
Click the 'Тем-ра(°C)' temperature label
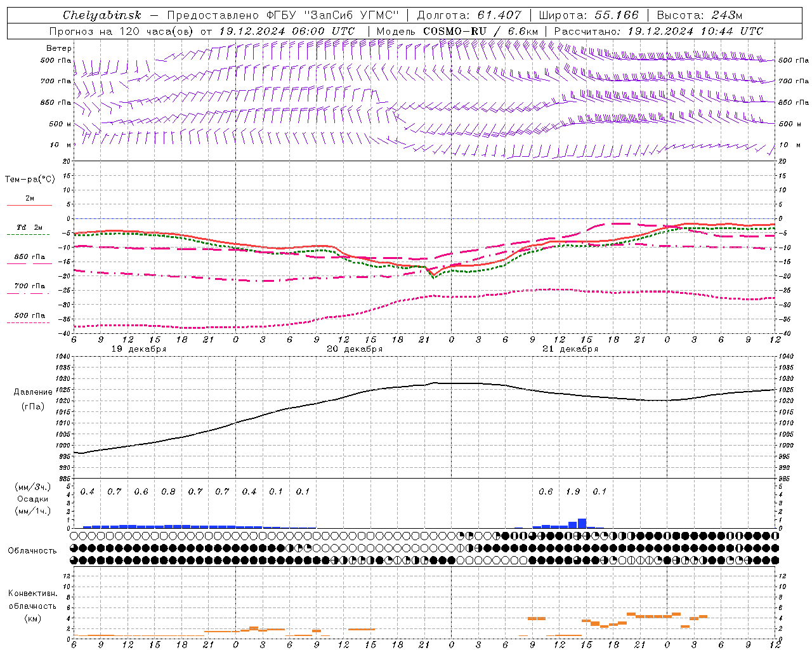click(x=30, y=180)
